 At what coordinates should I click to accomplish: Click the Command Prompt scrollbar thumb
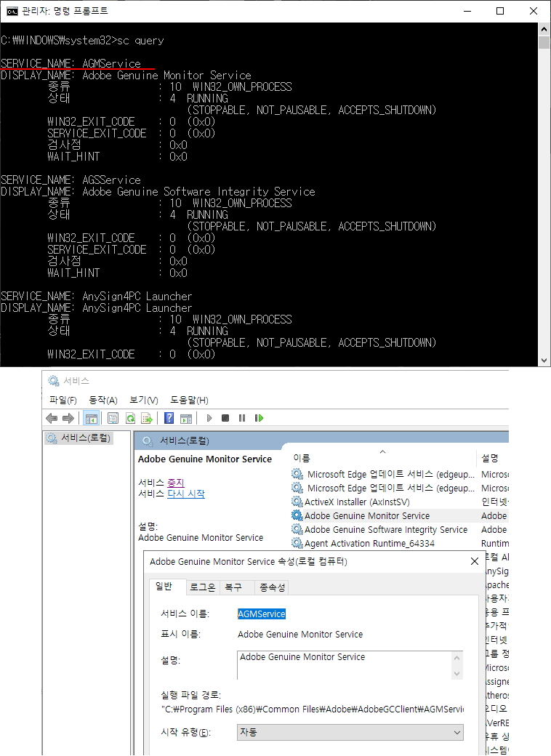tap(544, 42)
